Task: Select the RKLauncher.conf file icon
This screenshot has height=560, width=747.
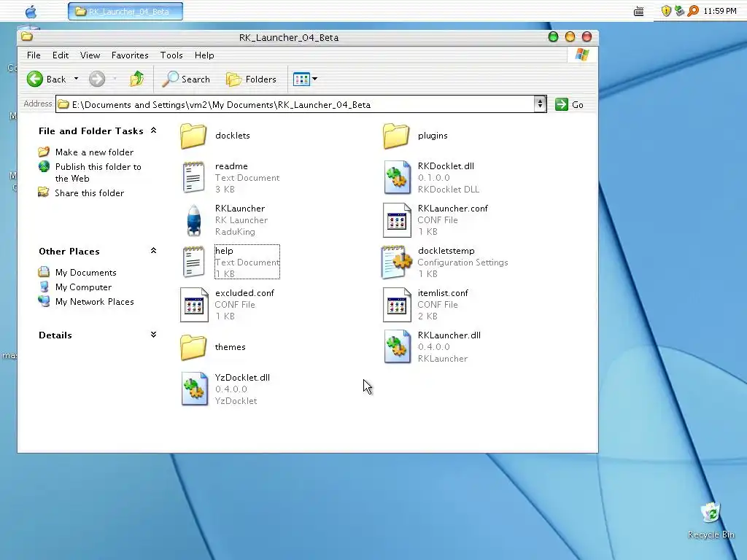Action: coord(397,220)
